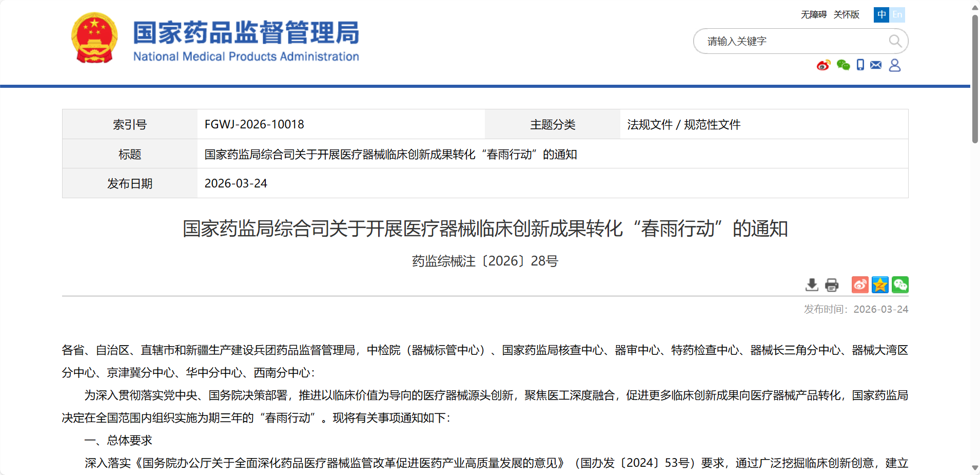Click the search magnifier button
The height and width of the screenshot is (475, 980).
pyautogui.click(x=895, y=41)
